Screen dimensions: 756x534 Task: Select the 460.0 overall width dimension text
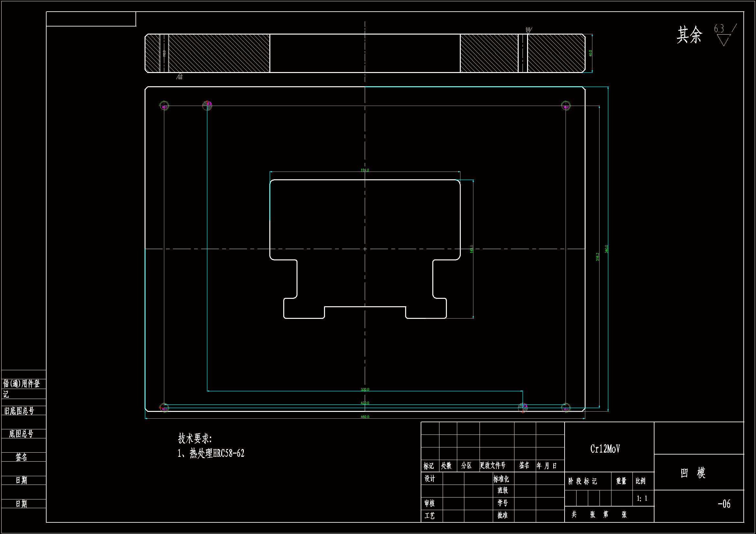(x=365, y=417)
